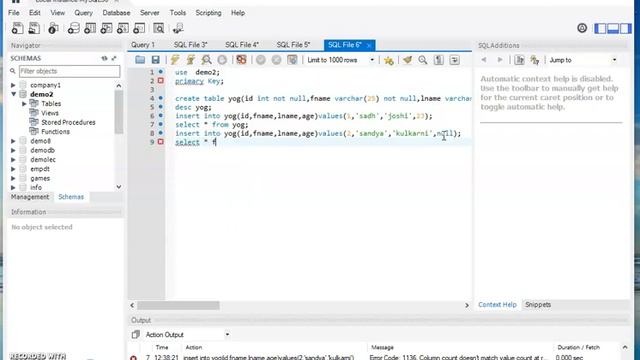Close the SQL File 6* tab
Screen dimensions: 640x360
(369, 45)
